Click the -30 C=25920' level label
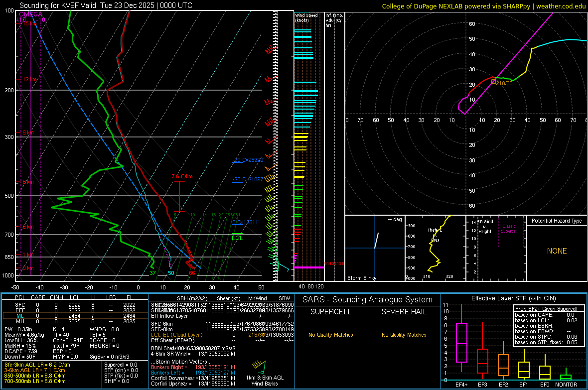The height and width of the screenshot is (390, 588). click(248, 160)
